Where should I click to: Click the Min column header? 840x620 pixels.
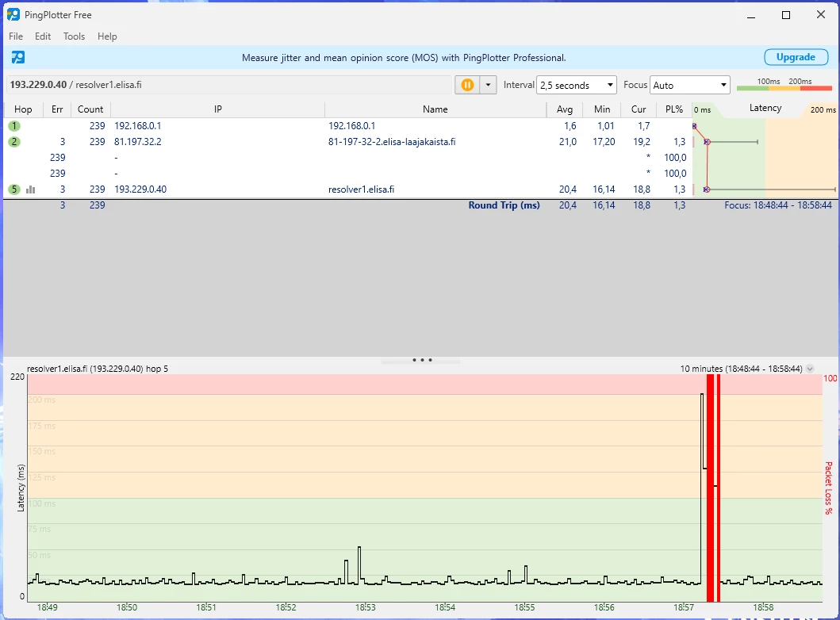click(602, 109)
